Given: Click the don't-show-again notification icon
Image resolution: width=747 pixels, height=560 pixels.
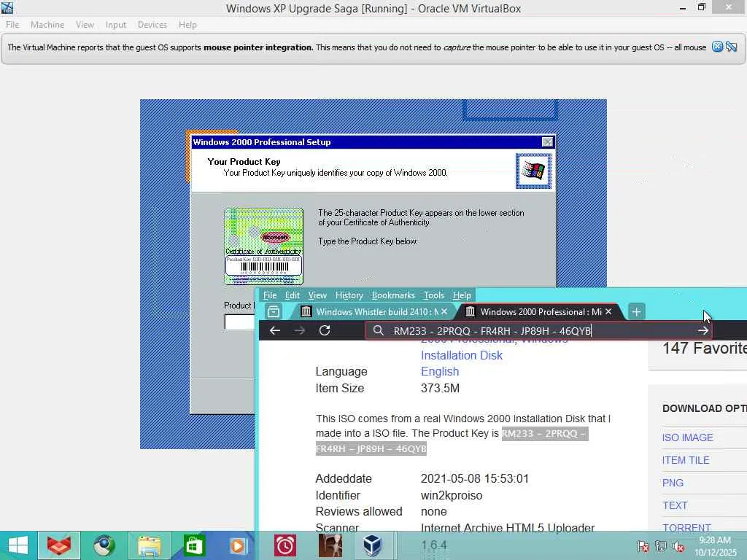Looking at the screenshot, I should [x=732, y=47].
